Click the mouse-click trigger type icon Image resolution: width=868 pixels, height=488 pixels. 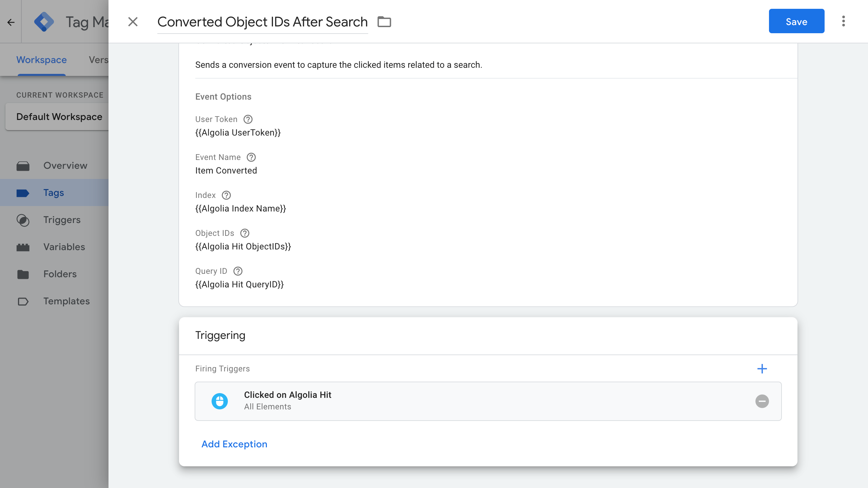tap(220, 401)
